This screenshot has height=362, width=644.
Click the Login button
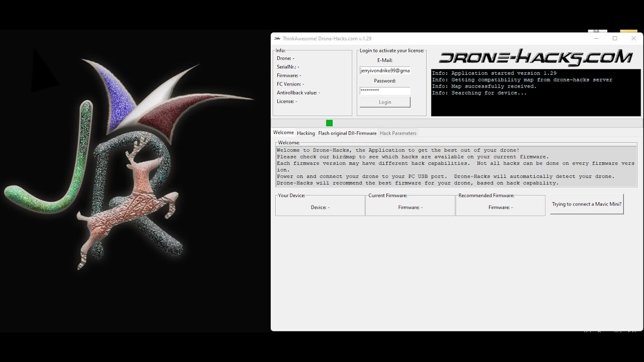(385, 102)
